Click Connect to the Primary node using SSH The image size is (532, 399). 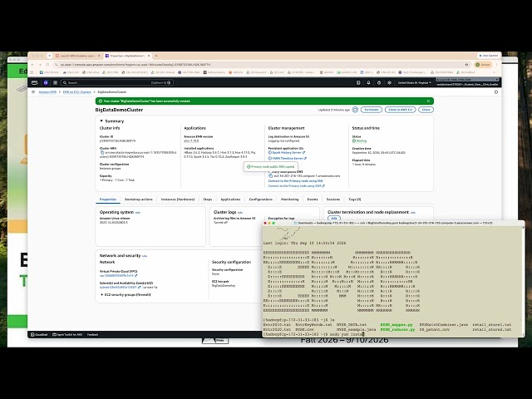[x=296, y=181]
